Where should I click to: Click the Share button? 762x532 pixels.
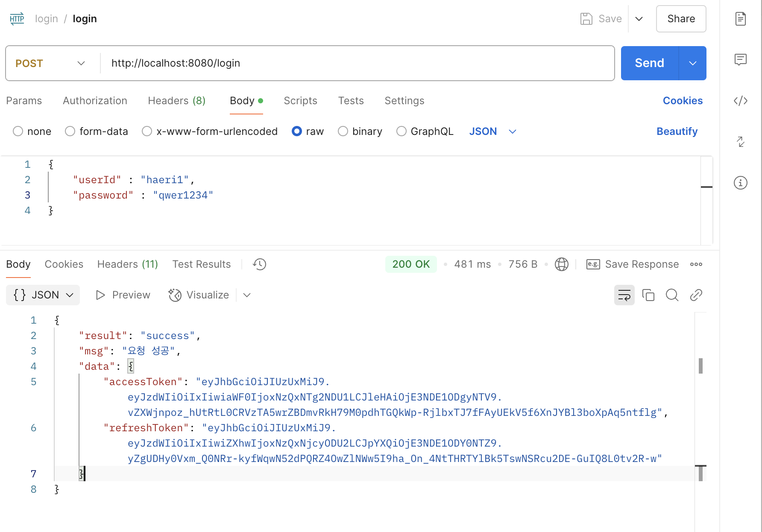pos(681,19)
